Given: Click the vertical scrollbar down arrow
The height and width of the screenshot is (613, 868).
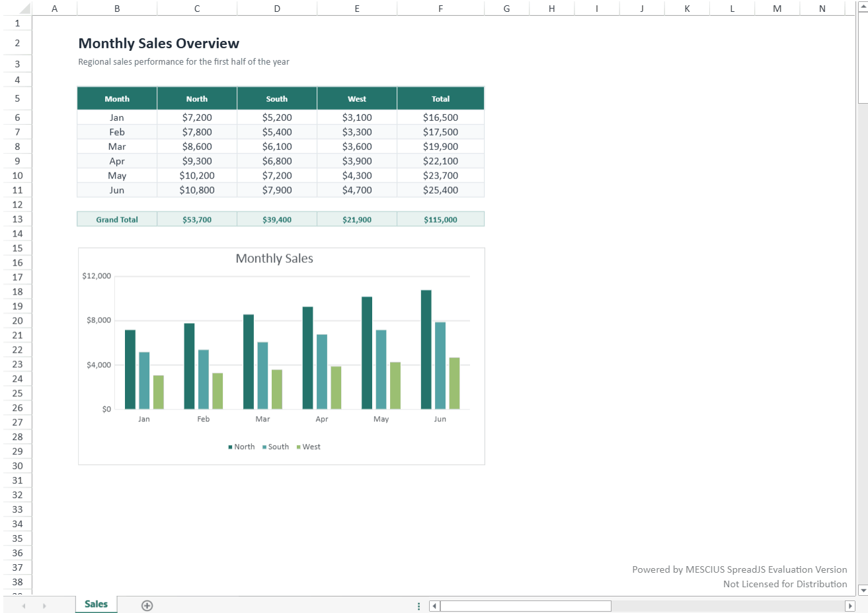Looking at the screenshot, I should pyautogui.click(x=863, y=590).
